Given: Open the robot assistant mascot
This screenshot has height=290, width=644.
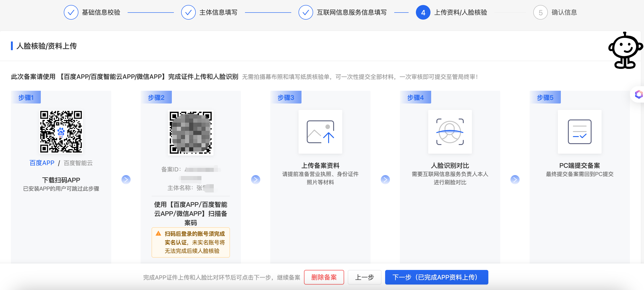Looking at the screenshot, I should 625,50.
